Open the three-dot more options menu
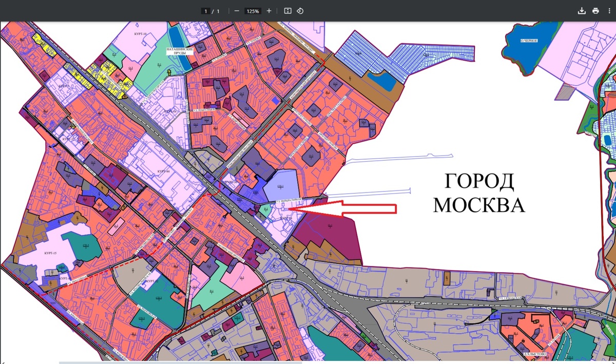This screenshot has width=616, height=364. click(609, 10)
